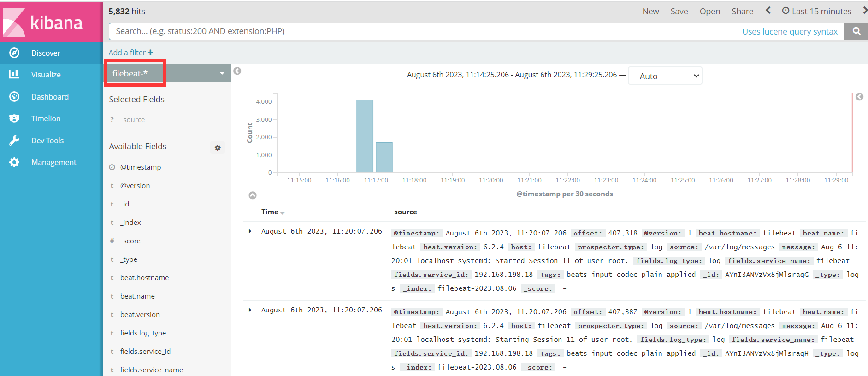Click the _source column header
The width and height of the screenshot is (868, 376).
(x=404, y=212)
